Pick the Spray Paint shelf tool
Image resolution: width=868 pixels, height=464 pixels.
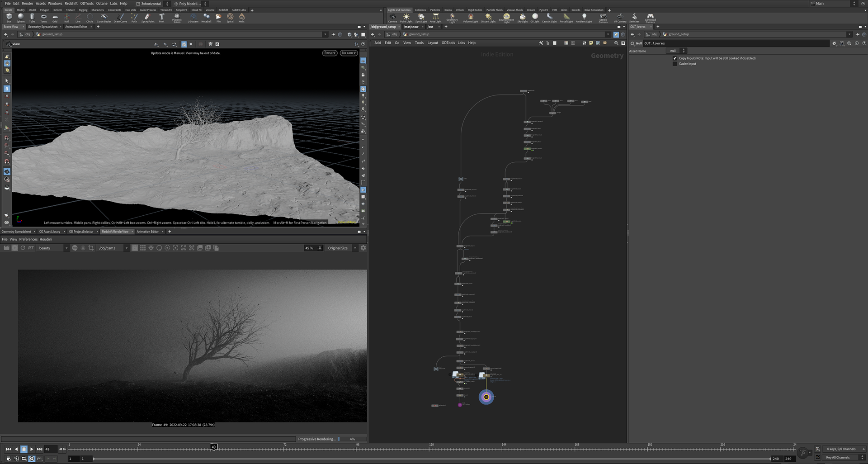pos(147,18)
